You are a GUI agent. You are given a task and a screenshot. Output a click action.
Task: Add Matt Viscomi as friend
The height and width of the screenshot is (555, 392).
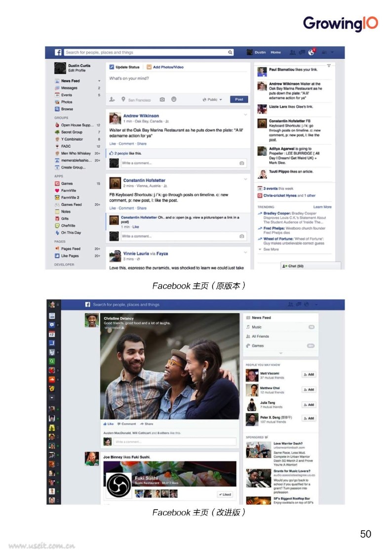pyautogui.click(x=309, y=374)
